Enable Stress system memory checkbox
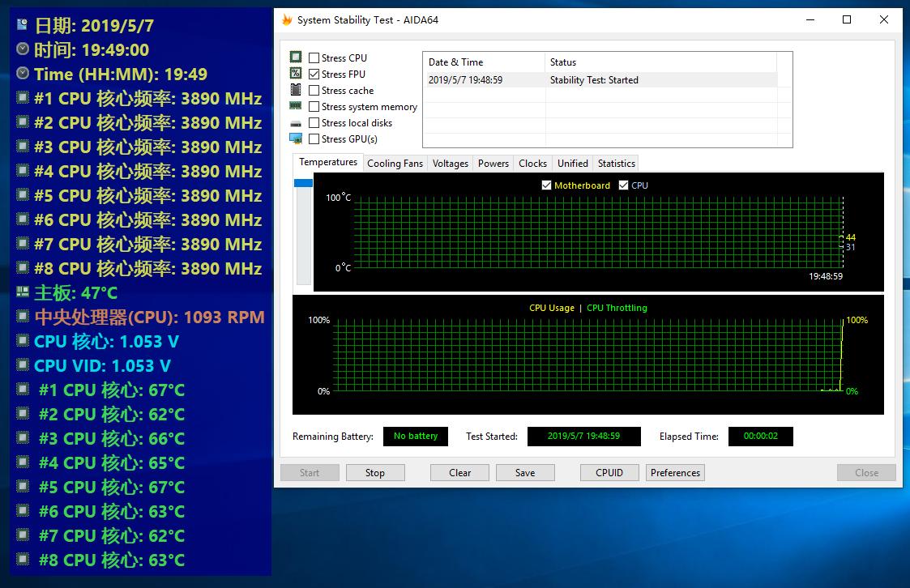This screenshot has width=910, height=588. [x=314, y=107]
